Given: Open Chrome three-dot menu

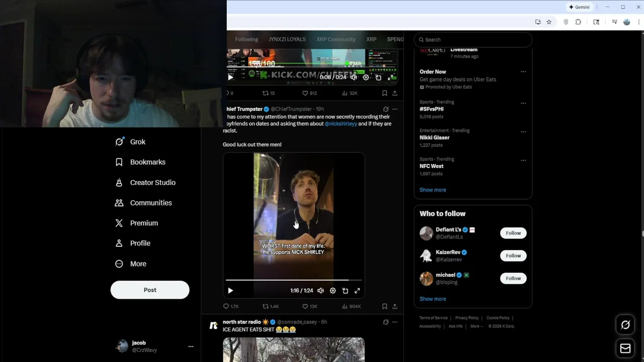Looking at the screenshot, I should click(x=639, y=22).
